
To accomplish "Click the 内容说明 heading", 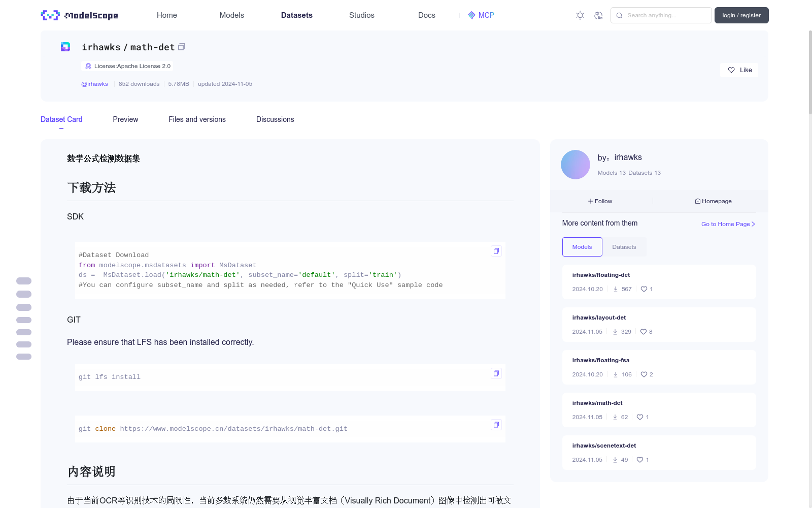I will (91, 472).
